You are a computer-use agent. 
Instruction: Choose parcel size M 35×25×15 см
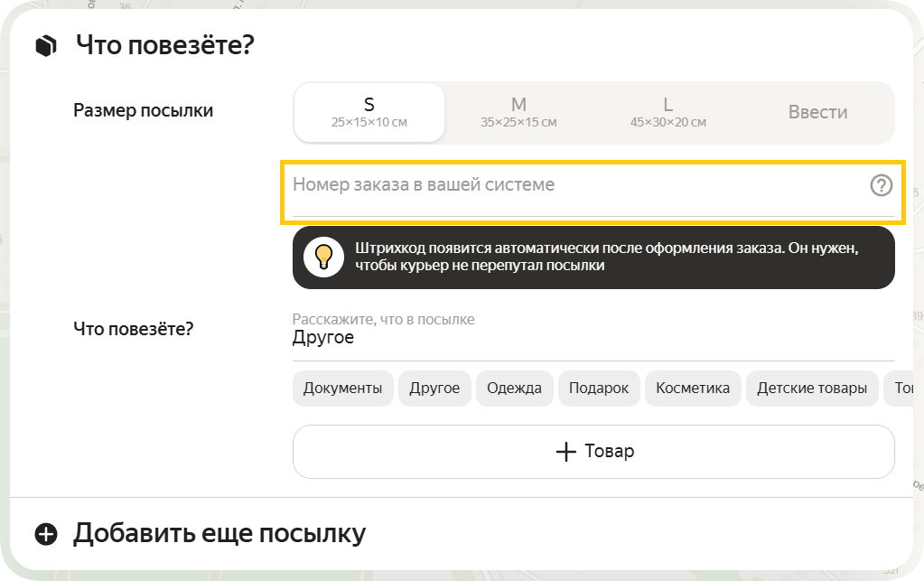(x=518, y=113)
